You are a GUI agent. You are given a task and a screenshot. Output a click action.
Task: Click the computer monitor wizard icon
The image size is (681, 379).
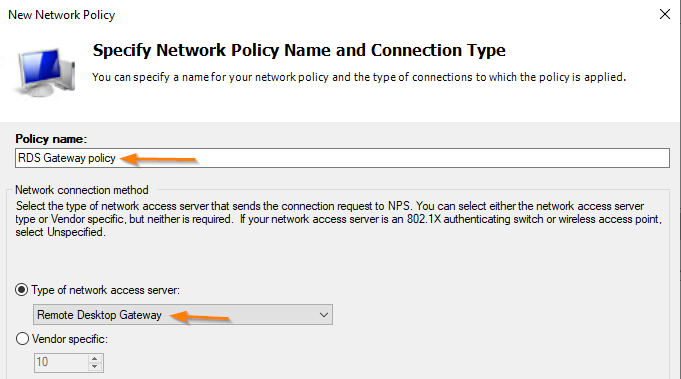[44, 72]
